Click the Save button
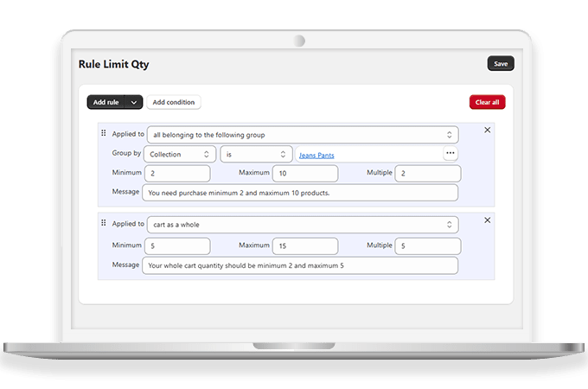Viewport: 588px width, 389px height. coord(500,63)
